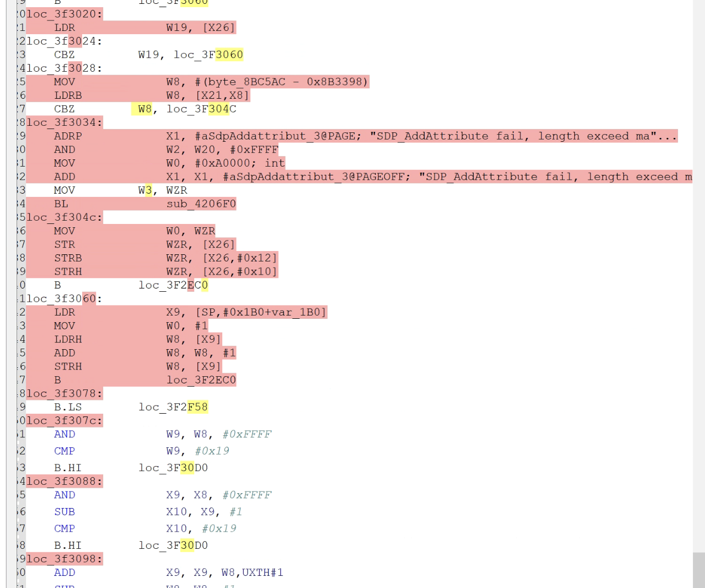
Task: Click the highlighted W8 register in CBZ
Action: pos(145,109)
